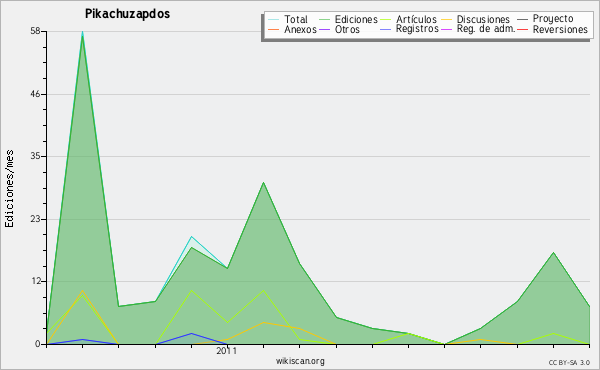Select the Ediciones legend label
600x370 pixels.
pos(356,19)
